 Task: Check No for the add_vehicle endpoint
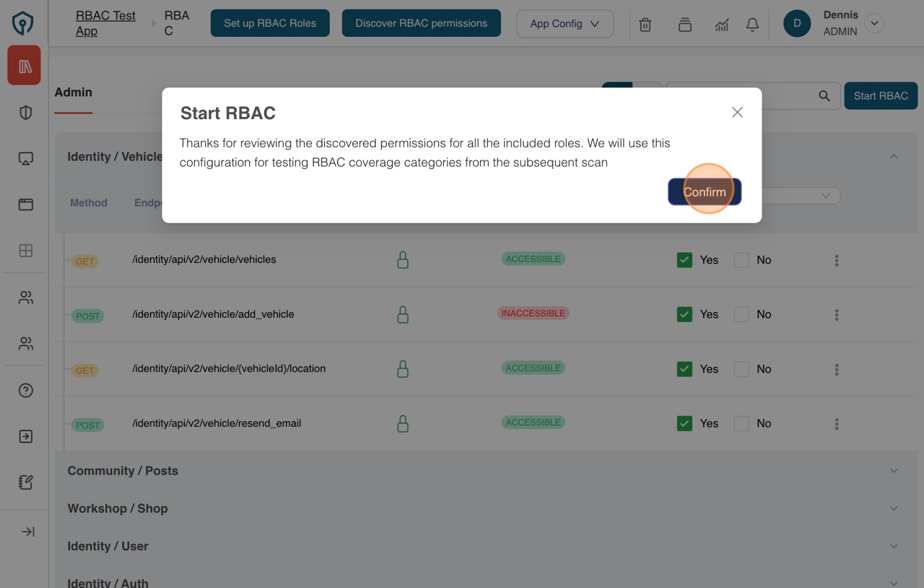[741, 314]
